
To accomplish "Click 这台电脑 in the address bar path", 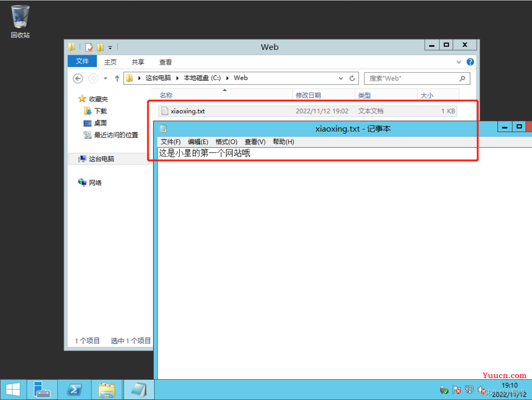I will pos(158,78).
